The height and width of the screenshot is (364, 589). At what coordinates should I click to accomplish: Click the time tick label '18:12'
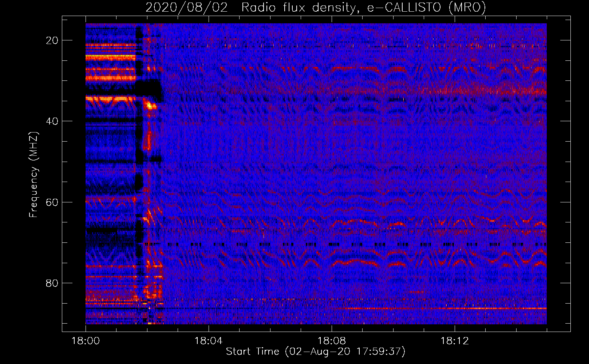pos(455,341)
